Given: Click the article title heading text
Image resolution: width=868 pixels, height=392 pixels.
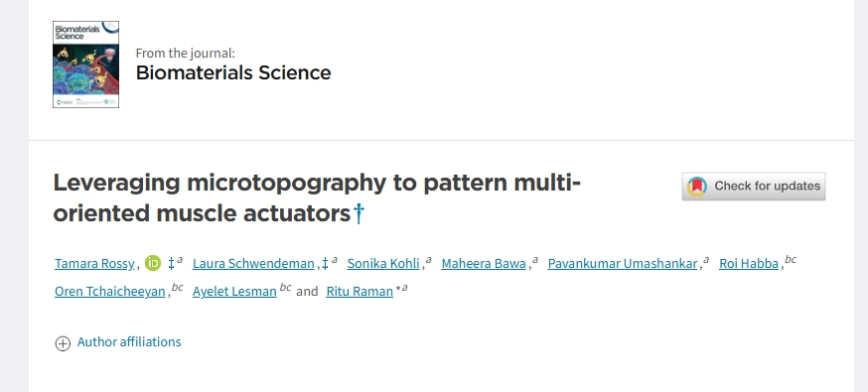Looking at the screenshot, I should tap(317, 197).
